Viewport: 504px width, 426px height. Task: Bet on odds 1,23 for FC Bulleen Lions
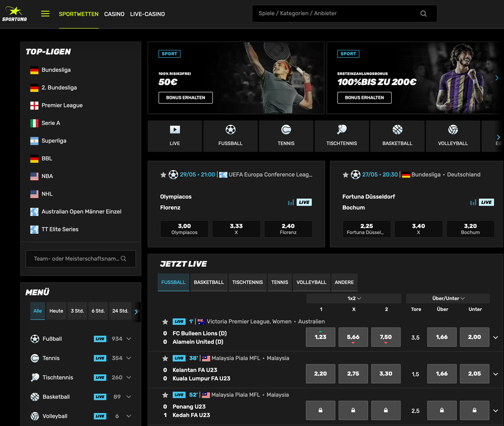point(321,337)
